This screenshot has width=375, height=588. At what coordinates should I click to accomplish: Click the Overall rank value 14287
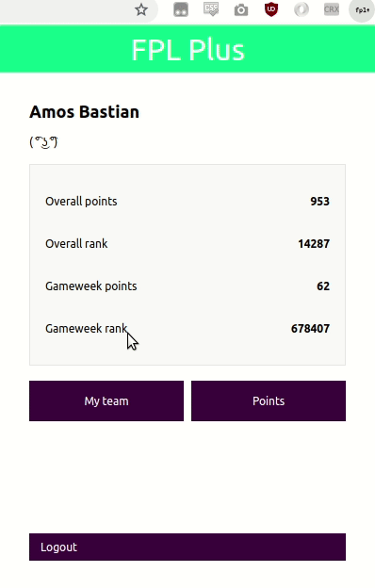[314, 244]
